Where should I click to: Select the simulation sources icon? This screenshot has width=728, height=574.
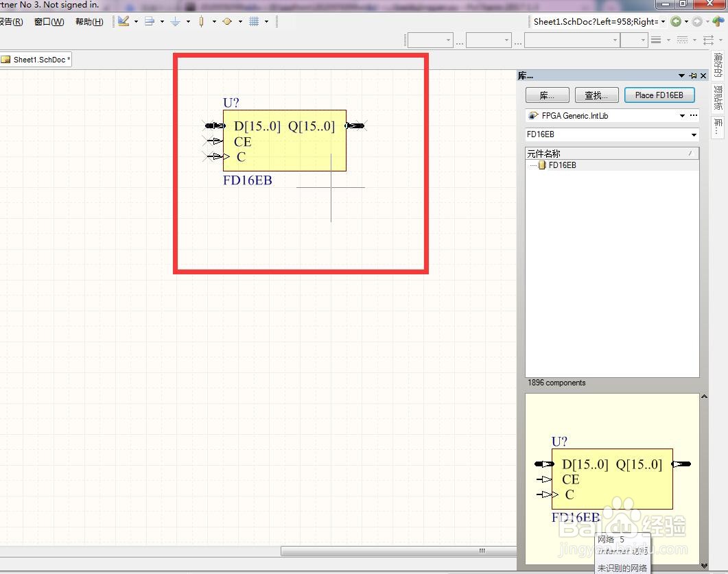tap(227, 21)
